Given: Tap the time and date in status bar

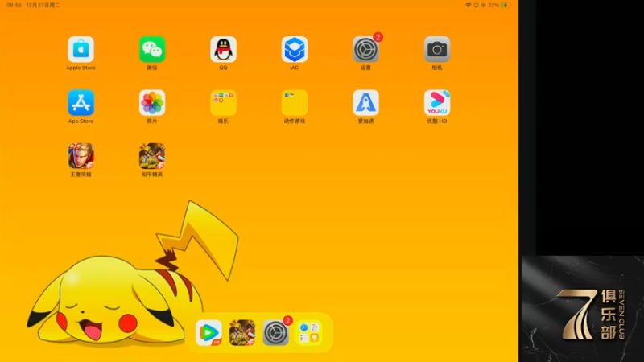Looking at the screenshot, I should coord(33,6).
